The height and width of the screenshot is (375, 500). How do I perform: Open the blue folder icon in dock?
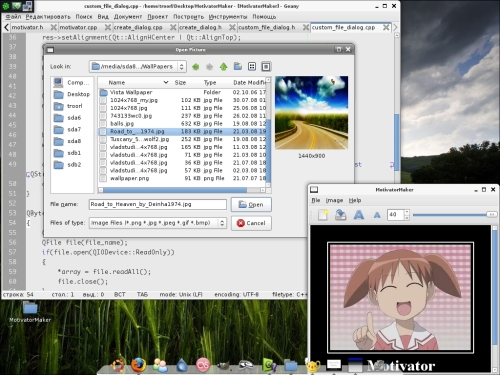tap(291, 366)
